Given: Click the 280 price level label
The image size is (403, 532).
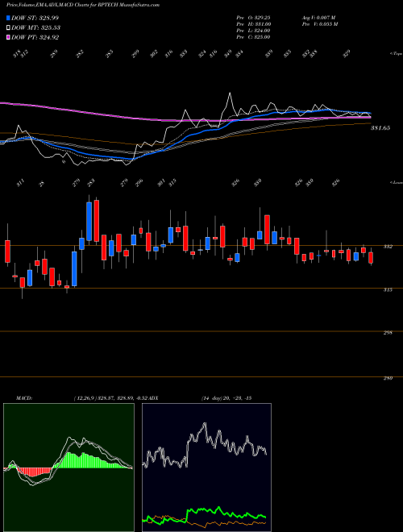Looking at the screenshot, I should click(x=388, y=378).
